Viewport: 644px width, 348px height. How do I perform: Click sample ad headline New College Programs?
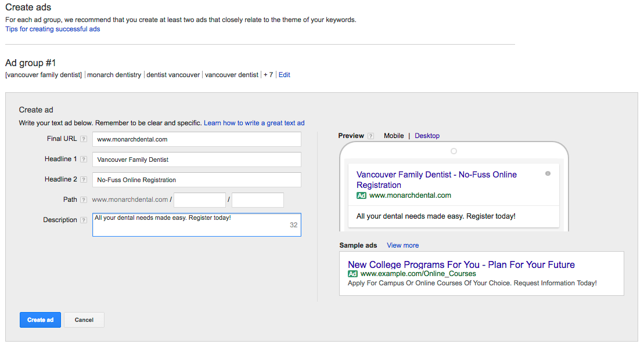[x=461, y=264]
